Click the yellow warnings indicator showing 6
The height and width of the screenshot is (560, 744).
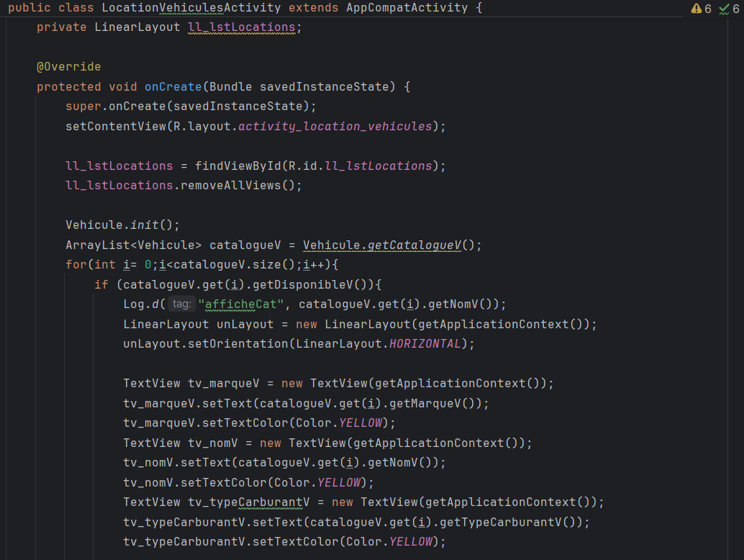[x=701, y=9]
